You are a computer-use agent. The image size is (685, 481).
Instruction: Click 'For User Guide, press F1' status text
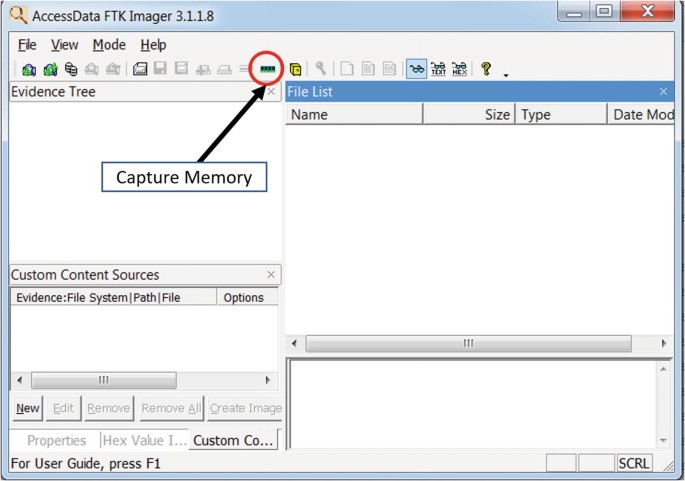pyautogui.click(x=86, y=463)
